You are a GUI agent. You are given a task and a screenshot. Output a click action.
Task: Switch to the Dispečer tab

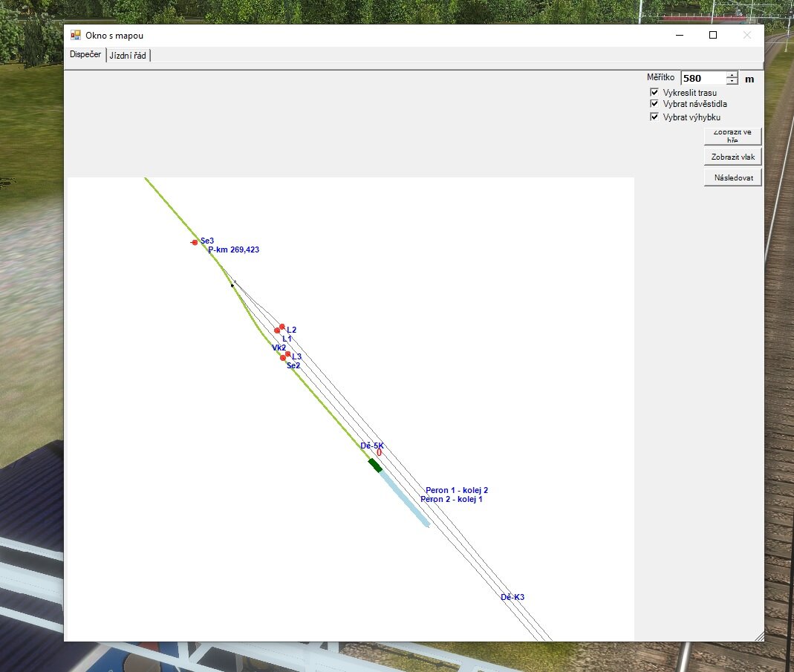[x=85, y=54]
